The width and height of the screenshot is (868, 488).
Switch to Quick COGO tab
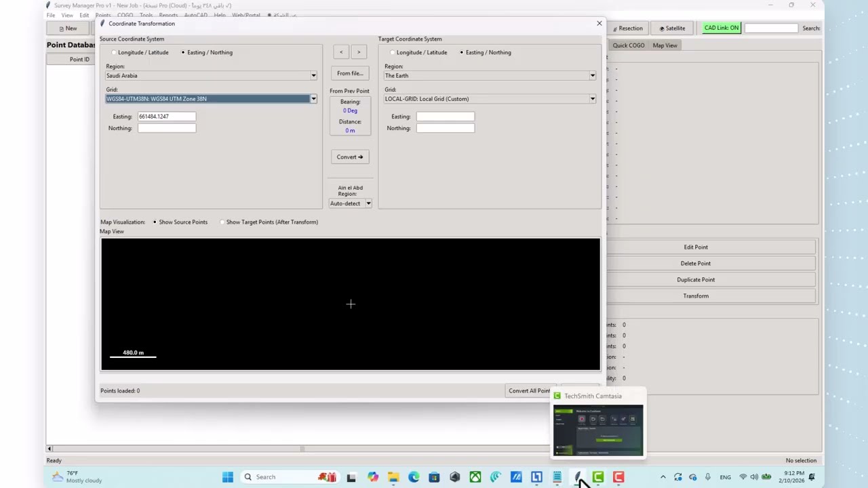[x=629, y=45]
